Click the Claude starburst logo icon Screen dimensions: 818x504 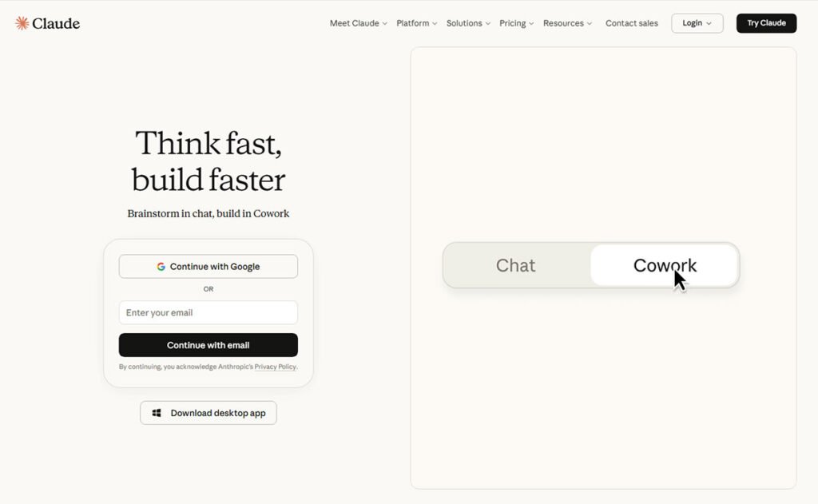22,23
